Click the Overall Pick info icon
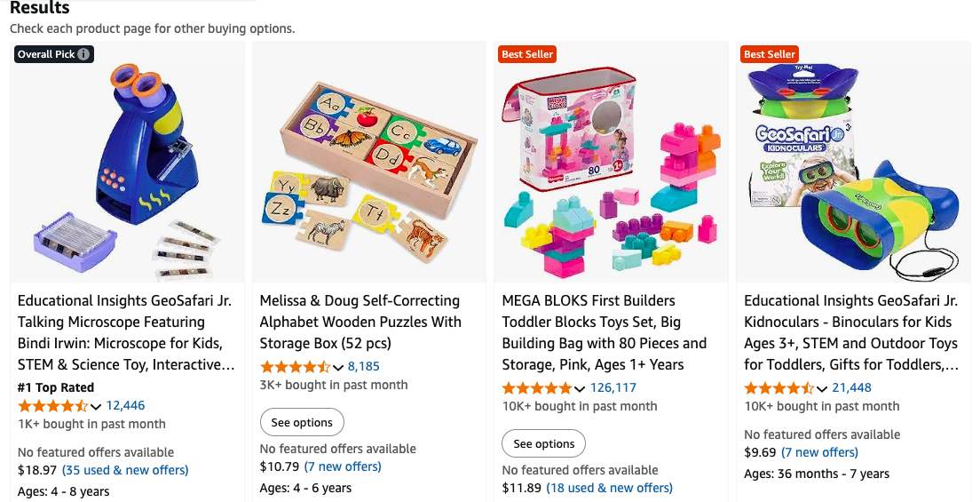 (83, 54)
